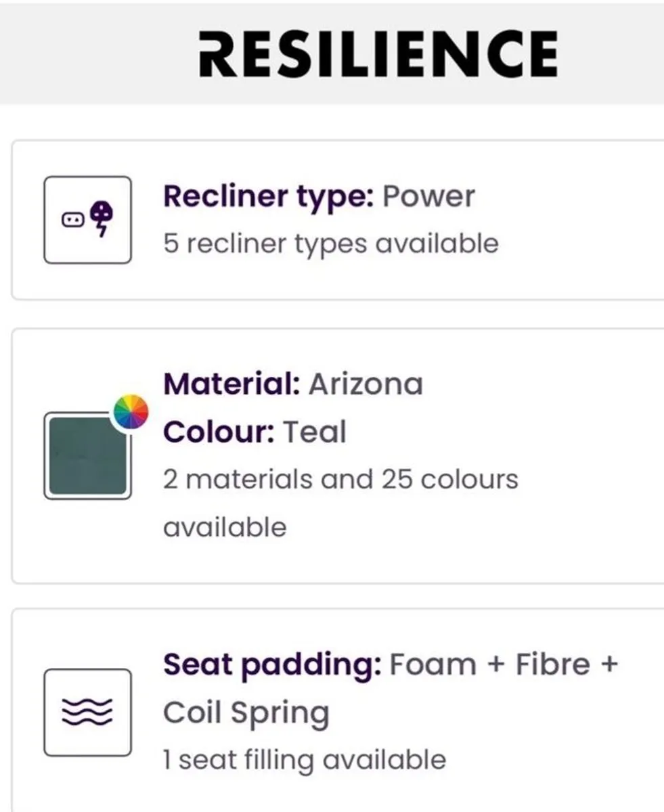Click the lightning plug symbol in recliner icon
Viewport: 664px width, 812px height.
[x=103, y=218]
